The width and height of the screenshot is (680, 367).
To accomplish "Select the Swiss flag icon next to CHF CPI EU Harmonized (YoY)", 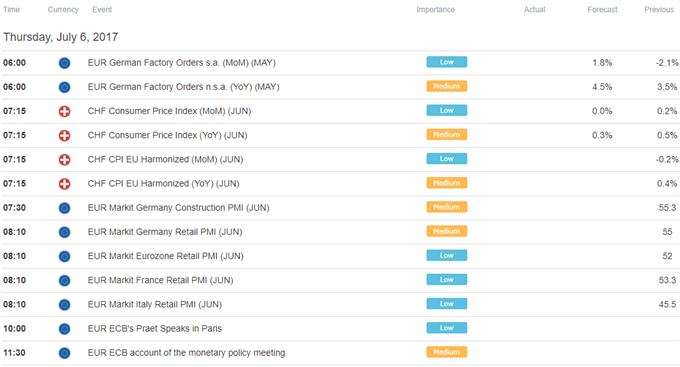I will point(64,184).
